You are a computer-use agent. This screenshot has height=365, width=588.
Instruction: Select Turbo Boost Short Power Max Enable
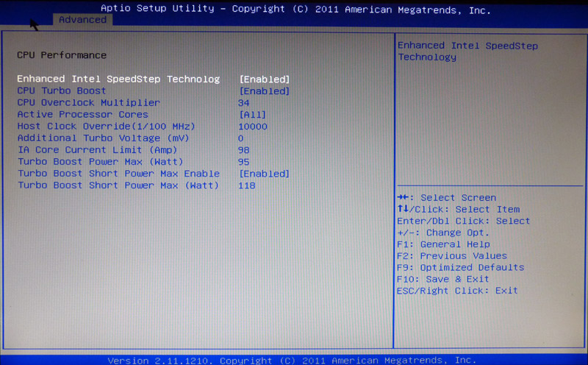tap(119, 174)
